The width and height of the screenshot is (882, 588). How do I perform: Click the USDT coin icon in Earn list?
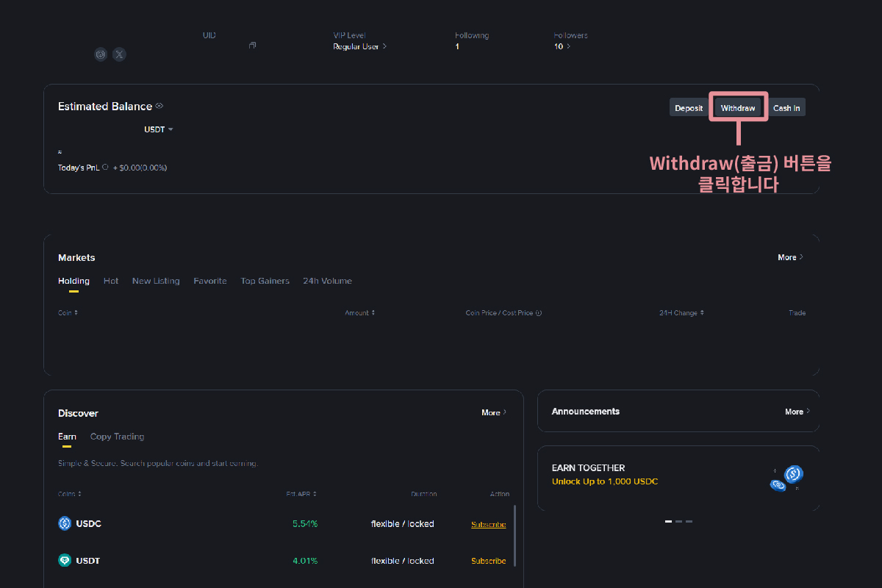pos(65,560)
